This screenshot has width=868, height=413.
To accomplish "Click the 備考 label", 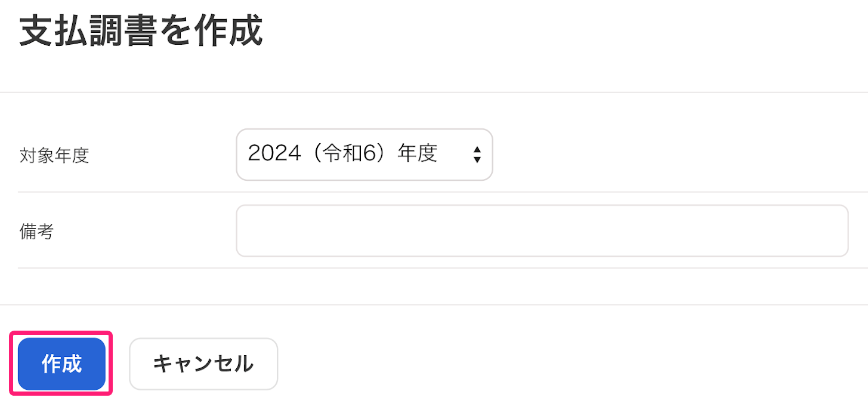I will (x=37, y=232).
